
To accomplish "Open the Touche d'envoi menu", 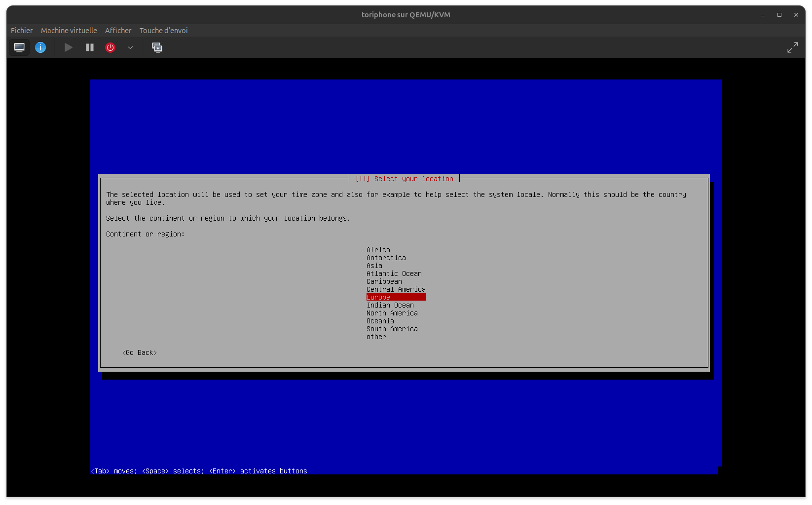I will pyautogui.click(x=163, y=31).
